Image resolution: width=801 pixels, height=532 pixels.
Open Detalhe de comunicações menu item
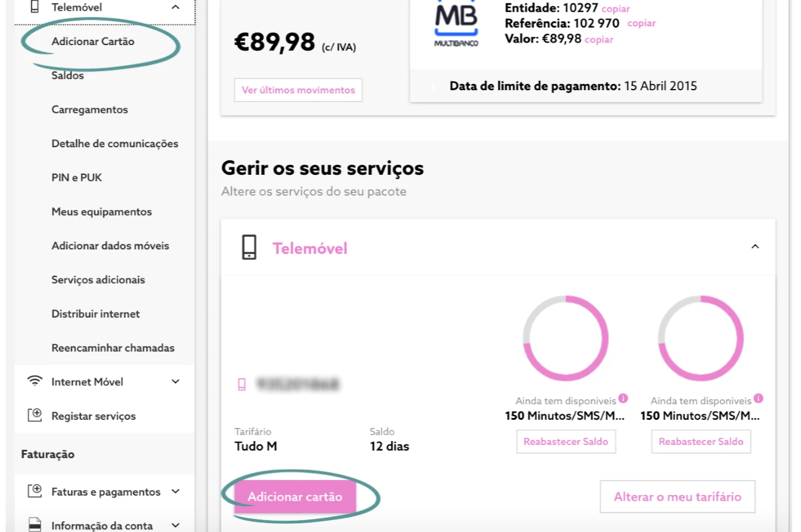tap(115, 143)
